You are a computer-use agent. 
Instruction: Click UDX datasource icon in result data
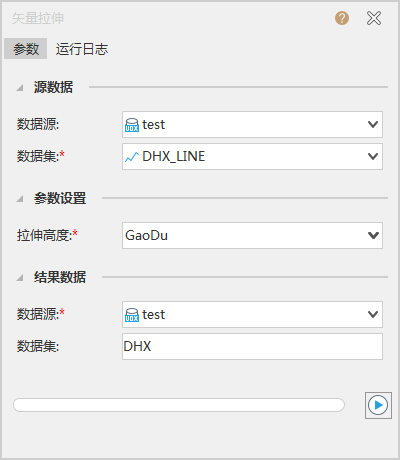click(132, 315)
